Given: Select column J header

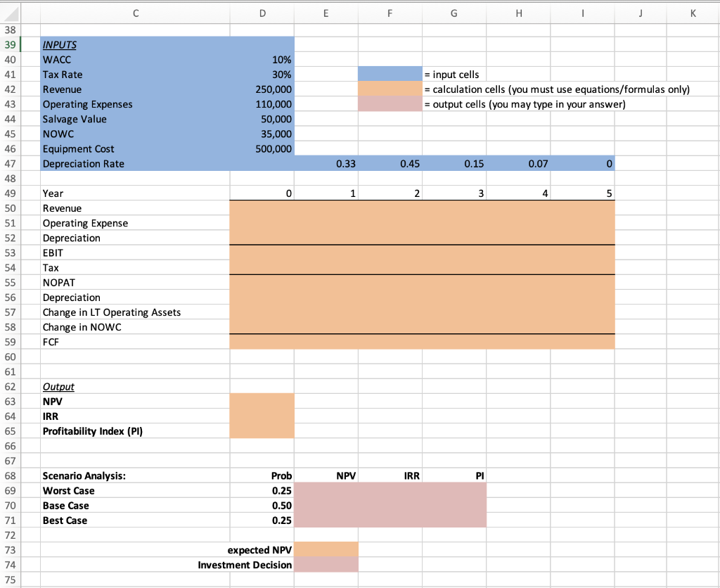Looking at the screenshot, I should tap(641, 13).
